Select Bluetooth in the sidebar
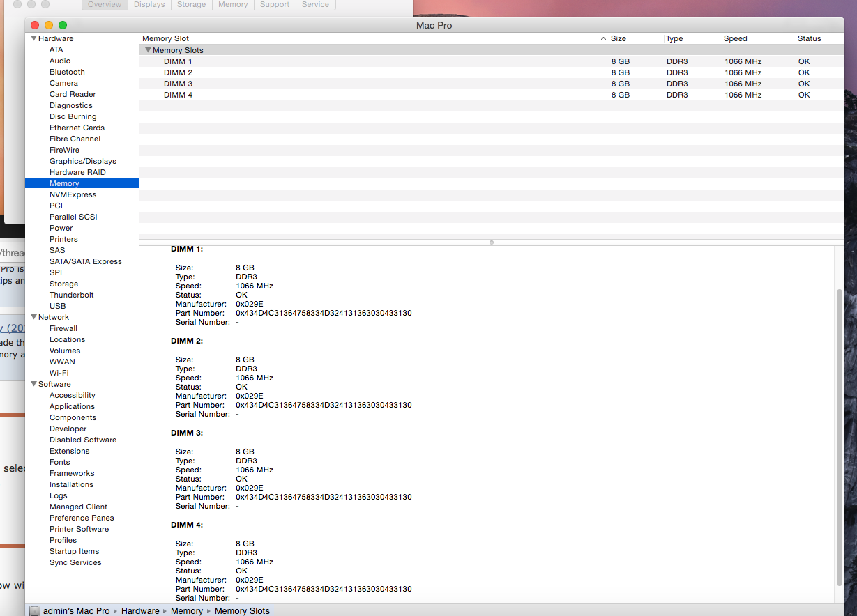The height and width of the screenshot is (616, 857). [x=67, y=72]
